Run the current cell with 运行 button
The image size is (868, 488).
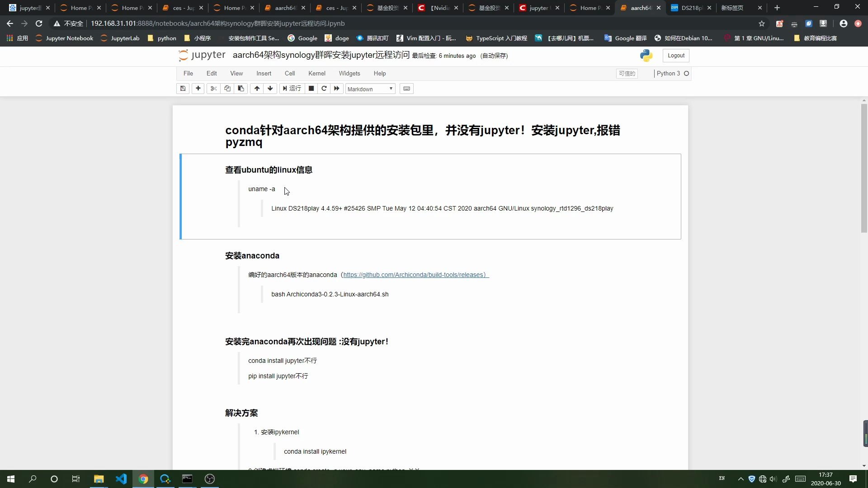pos(292,89)
